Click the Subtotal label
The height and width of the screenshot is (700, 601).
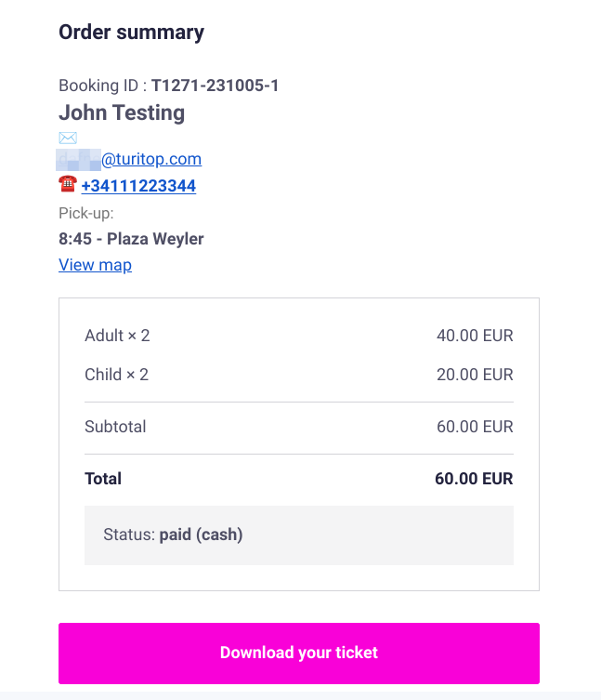(115, 428)
